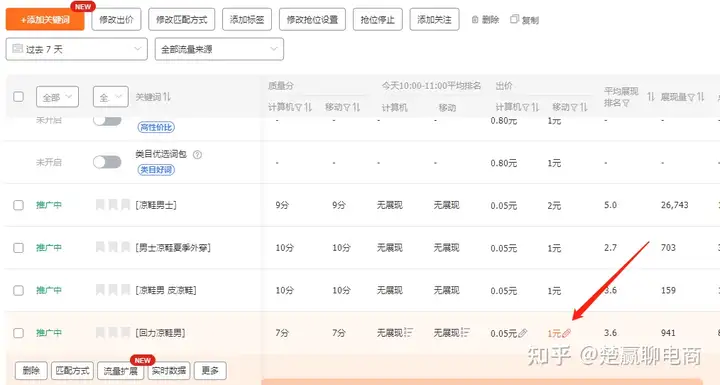Open the 全 dropdown beside 关键词 header

click(111, 97)
